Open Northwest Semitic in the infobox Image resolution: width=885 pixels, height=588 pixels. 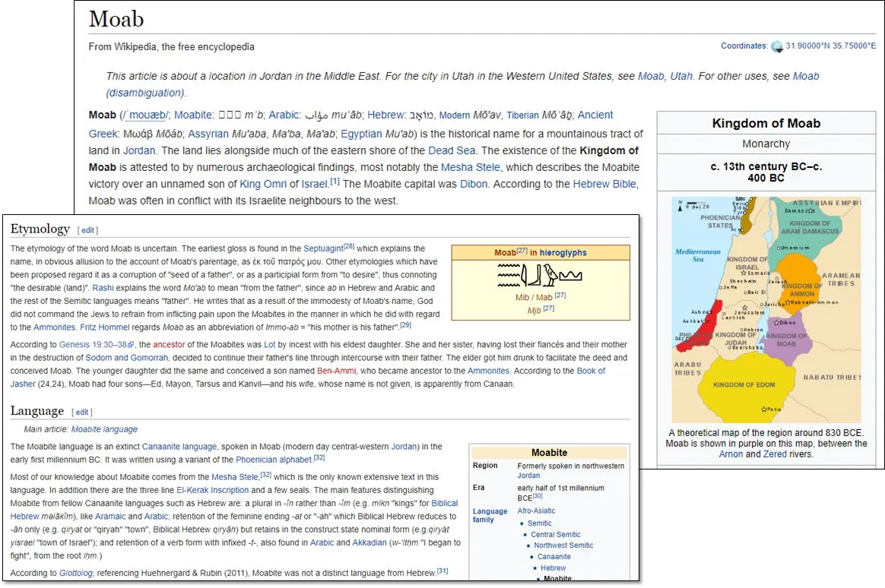(563, 545)
